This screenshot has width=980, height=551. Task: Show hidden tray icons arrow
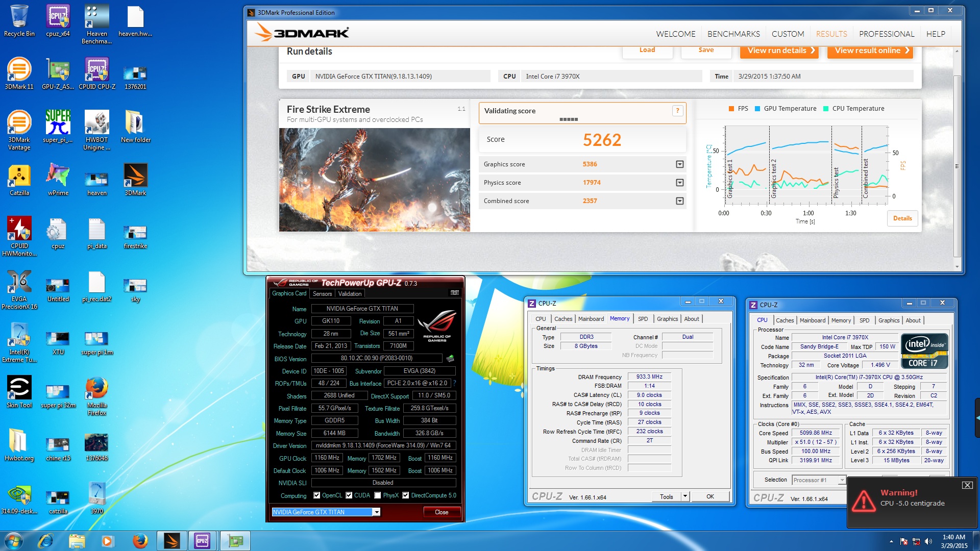tap(891, 541)
